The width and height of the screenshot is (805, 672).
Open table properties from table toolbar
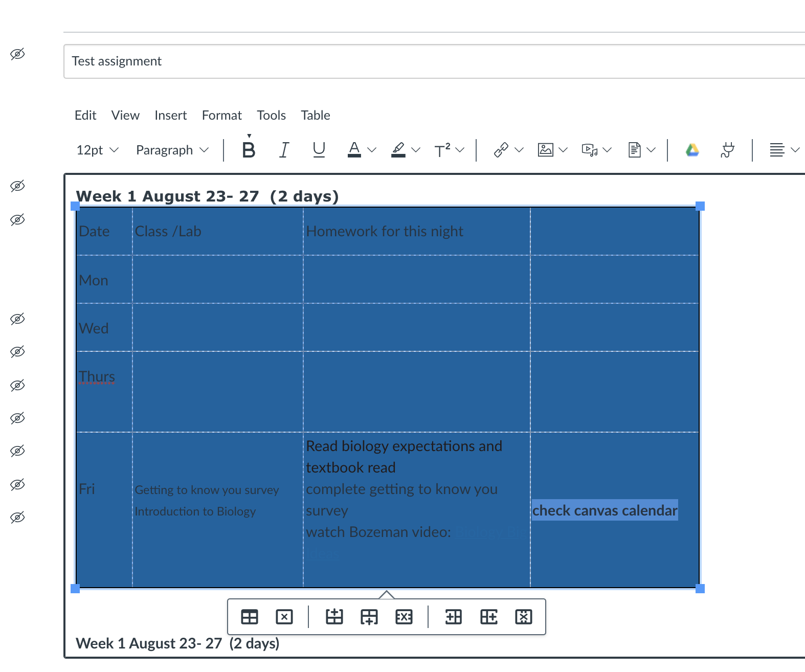click(250, 617)
